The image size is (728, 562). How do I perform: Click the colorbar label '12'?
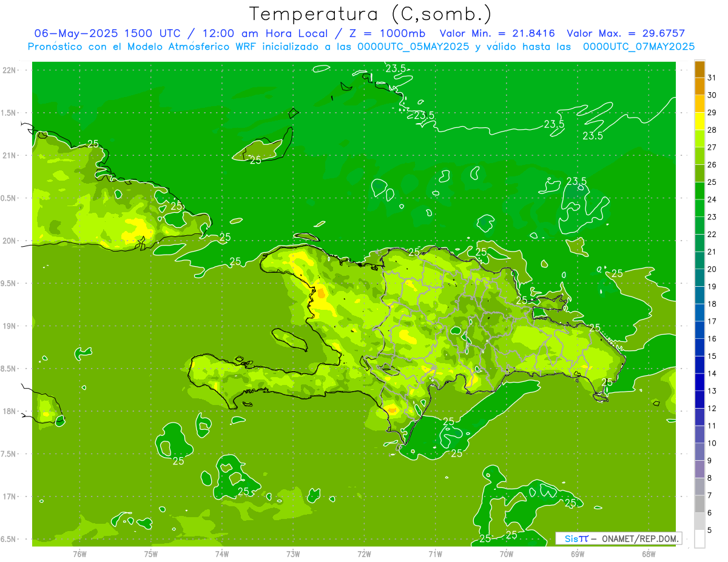[712, 409]
